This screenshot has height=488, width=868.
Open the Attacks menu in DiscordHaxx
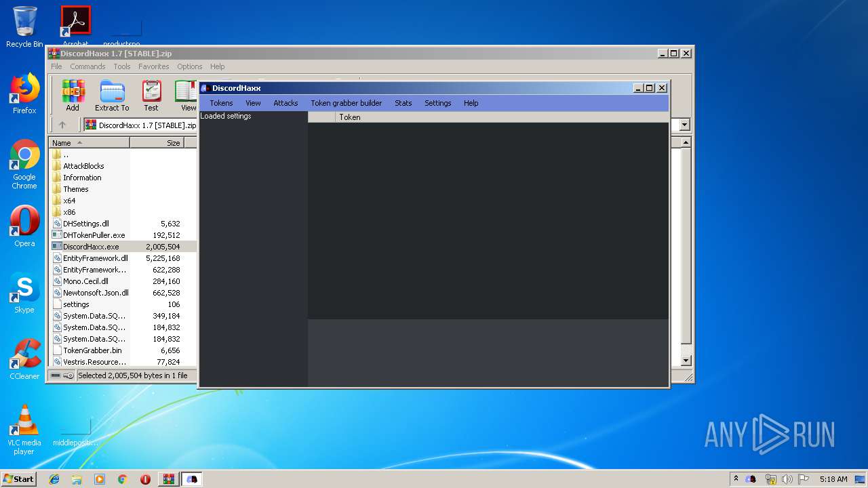285,103
